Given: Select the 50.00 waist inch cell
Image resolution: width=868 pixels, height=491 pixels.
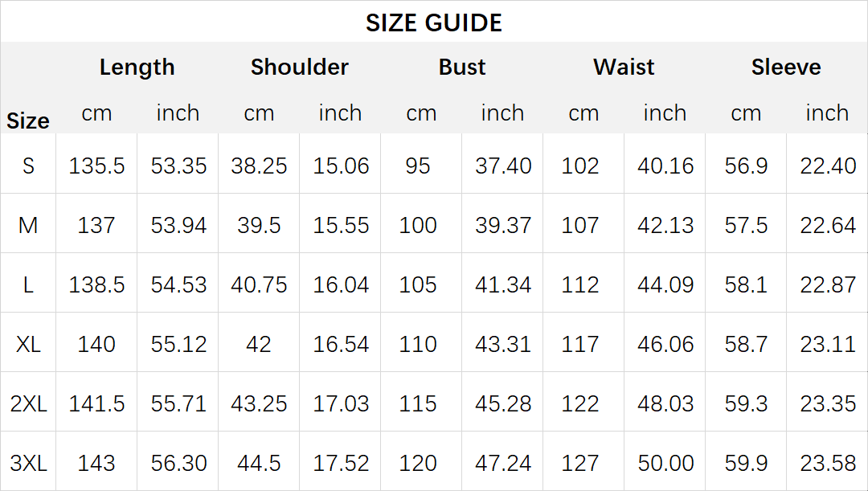Looking at the screenshot, I should pos(665,464).
